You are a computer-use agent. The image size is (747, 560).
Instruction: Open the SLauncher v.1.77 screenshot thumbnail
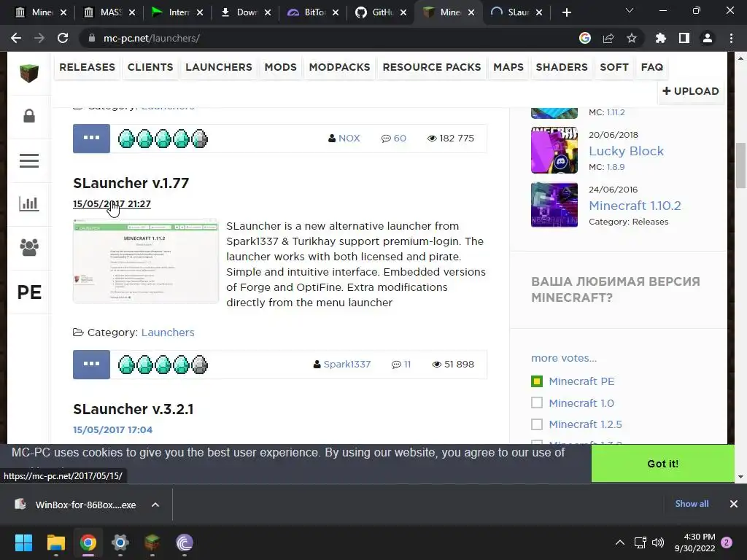(146, 261)
